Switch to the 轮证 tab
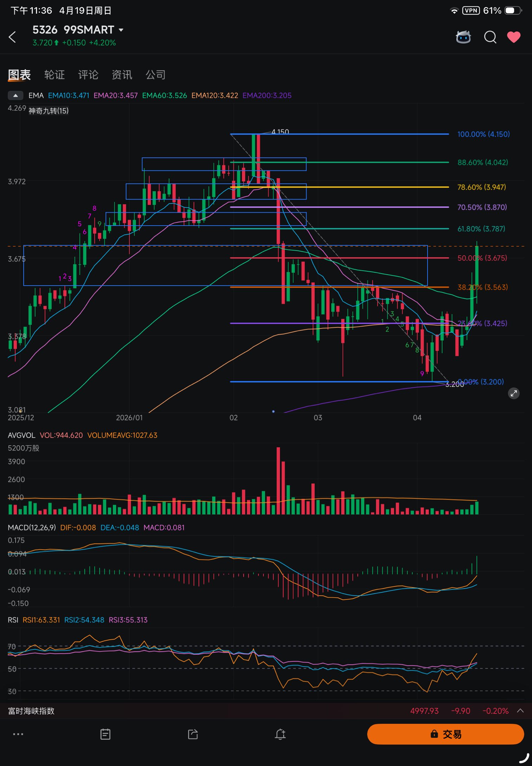 pyautogui.click(x=55, y=75)
